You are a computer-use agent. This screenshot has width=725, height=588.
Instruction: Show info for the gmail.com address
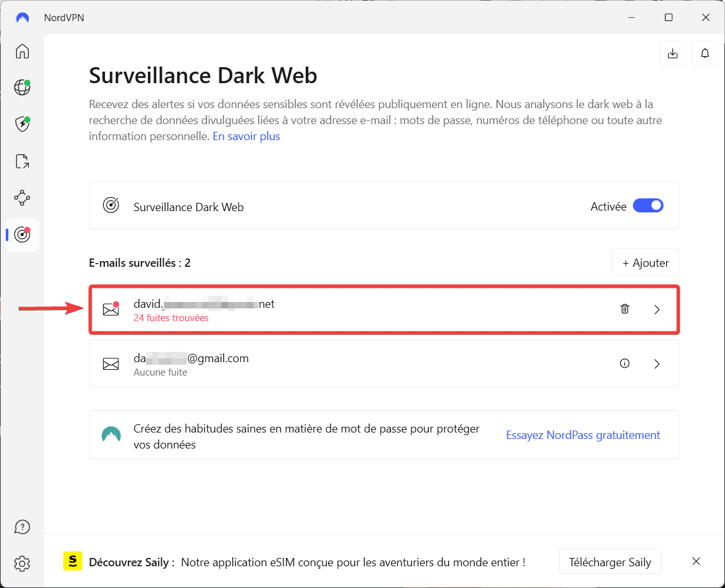point(625,363)
